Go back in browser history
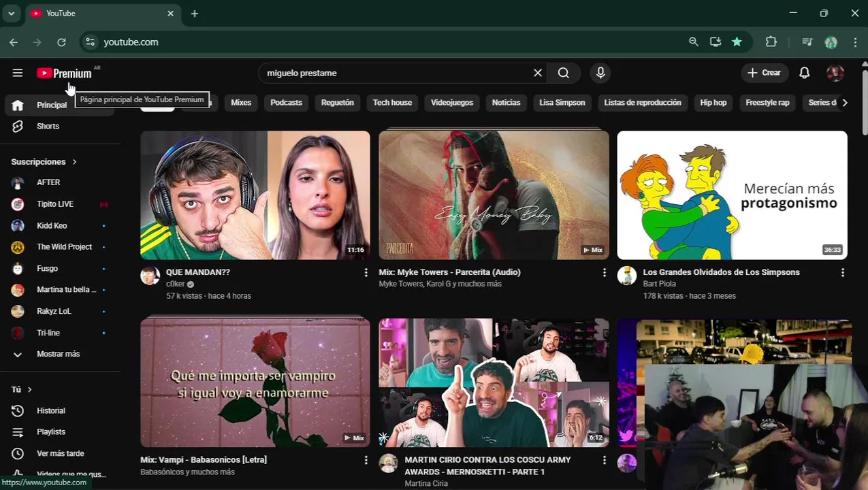The height and width of the screenshot is (490, 868). point(14,42)
